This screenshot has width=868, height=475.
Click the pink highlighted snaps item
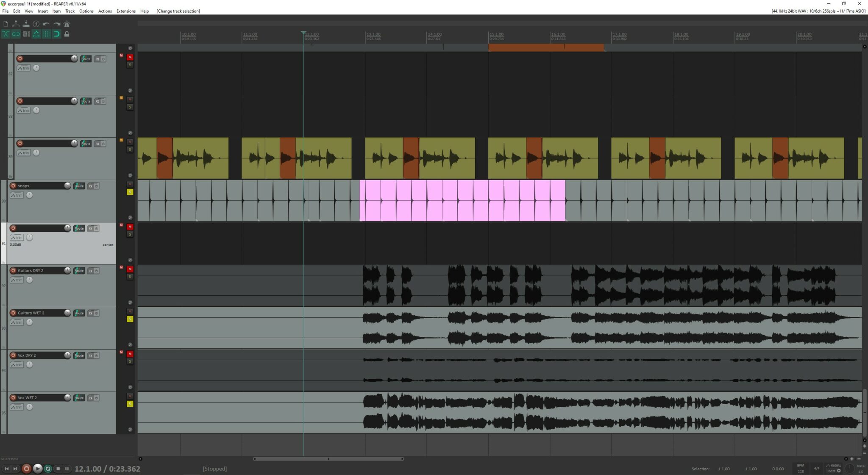(462, 200)
